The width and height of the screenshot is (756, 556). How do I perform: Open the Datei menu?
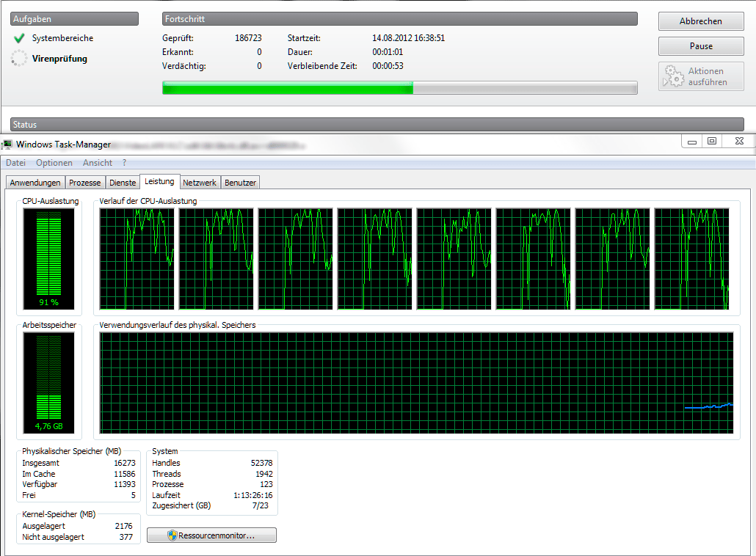(15, 163)
